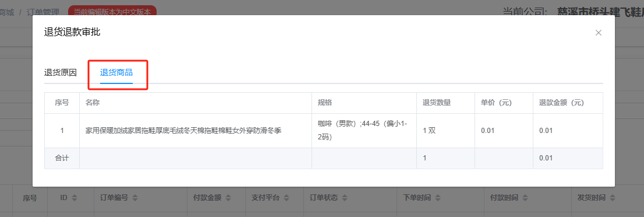Switch to the 退货原因 tab
The height and width of the screenshot is (217, 644).
61,73
